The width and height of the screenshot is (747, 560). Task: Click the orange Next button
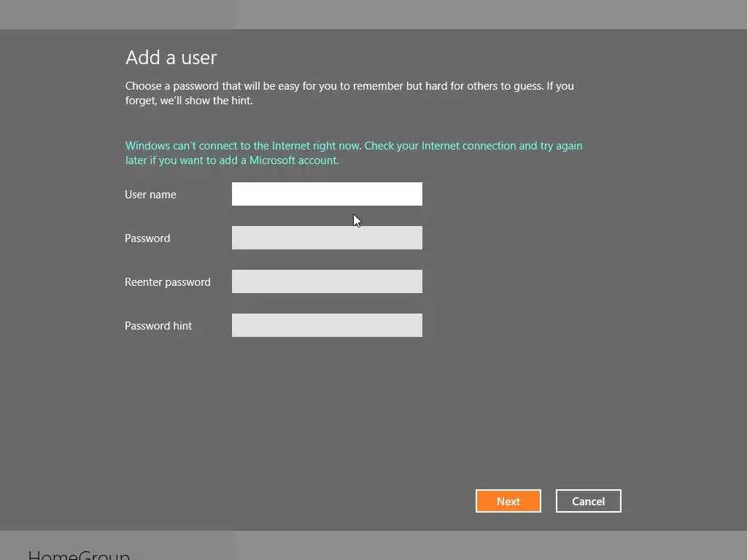pos(508,501)
